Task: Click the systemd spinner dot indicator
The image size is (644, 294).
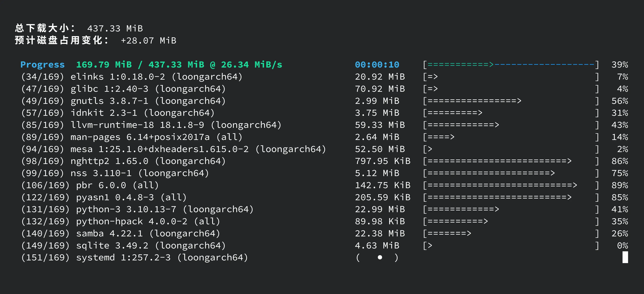Action: 380,257
